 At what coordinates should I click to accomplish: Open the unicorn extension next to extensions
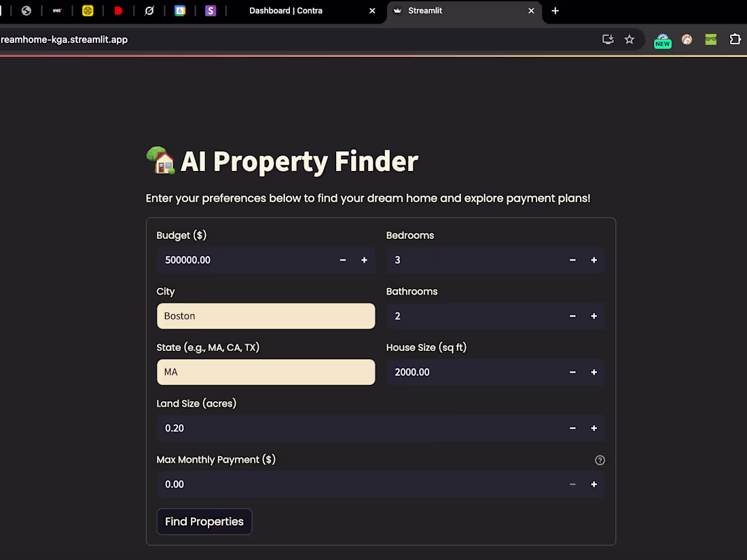point(687,39)
